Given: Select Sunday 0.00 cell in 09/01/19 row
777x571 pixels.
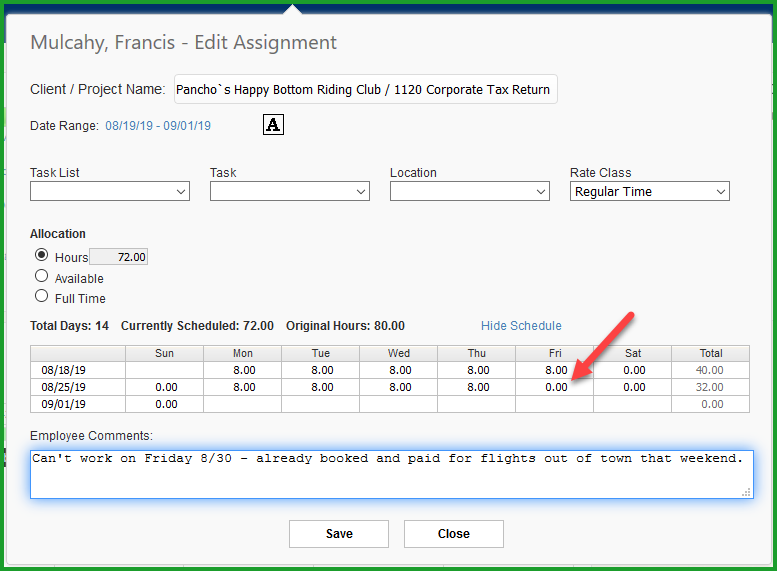Looking at the screenshot, I should [165, 404].
